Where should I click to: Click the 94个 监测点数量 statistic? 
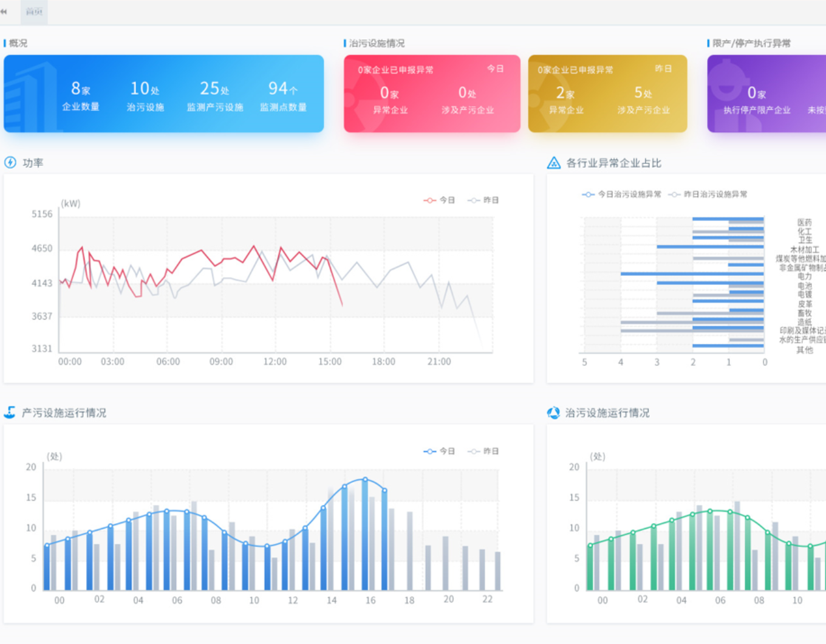point(283,96)
